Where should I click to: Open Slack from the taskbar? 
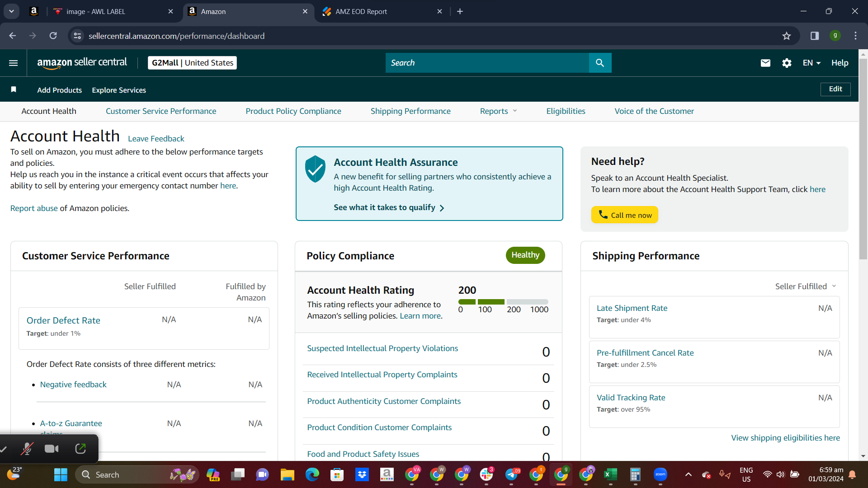pos(486,474)
